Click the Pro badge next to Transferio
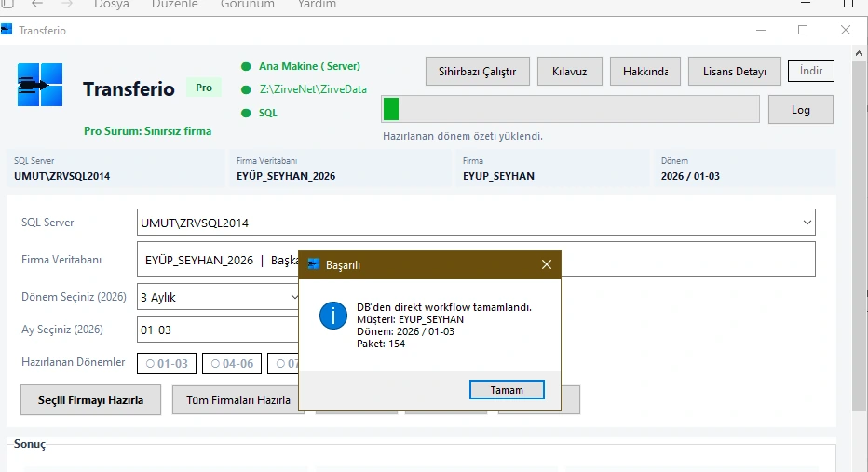 click(204, 88)
